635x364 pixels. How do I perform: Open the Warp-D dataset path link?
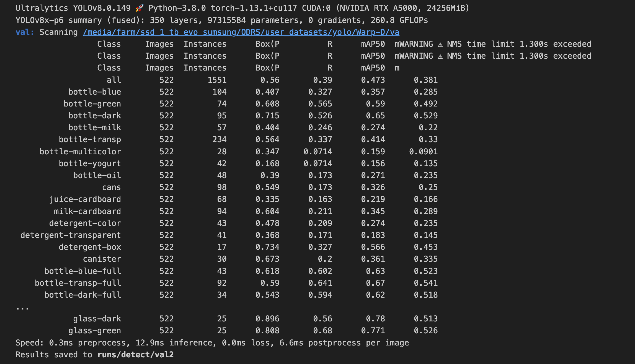(x=241, y=32)
